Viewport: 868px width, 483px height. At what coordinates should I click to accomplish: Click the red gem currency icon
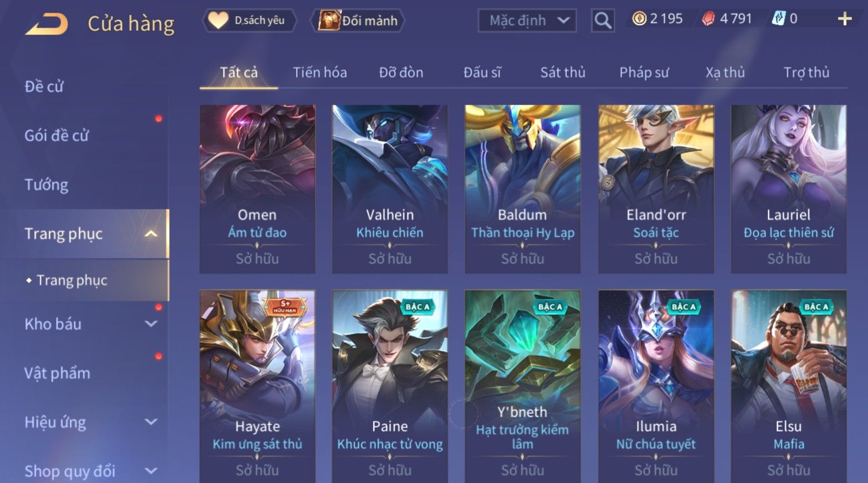click(708, 19)
